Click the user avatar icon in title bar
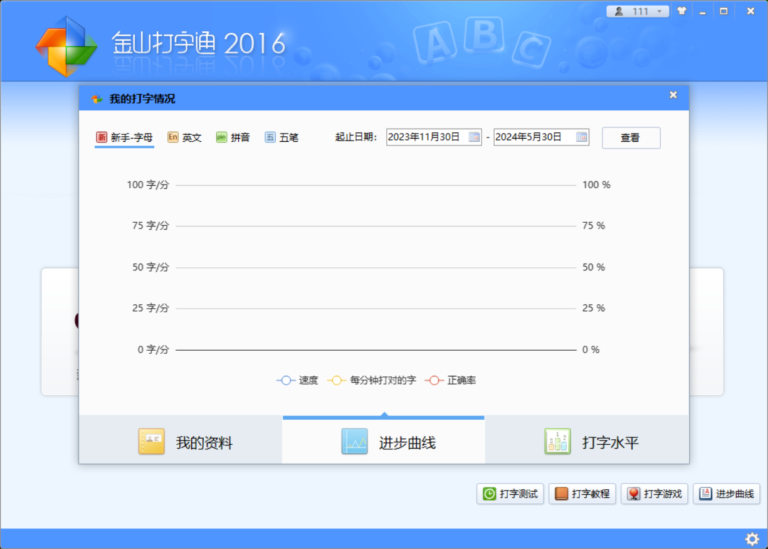 (619, 11)
